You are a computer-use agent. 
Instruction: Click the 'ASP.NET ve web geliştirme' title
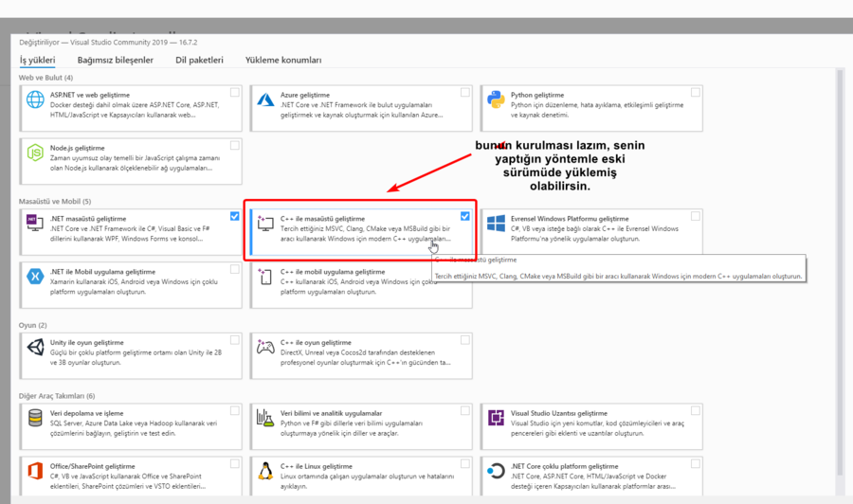coord(90,95)
